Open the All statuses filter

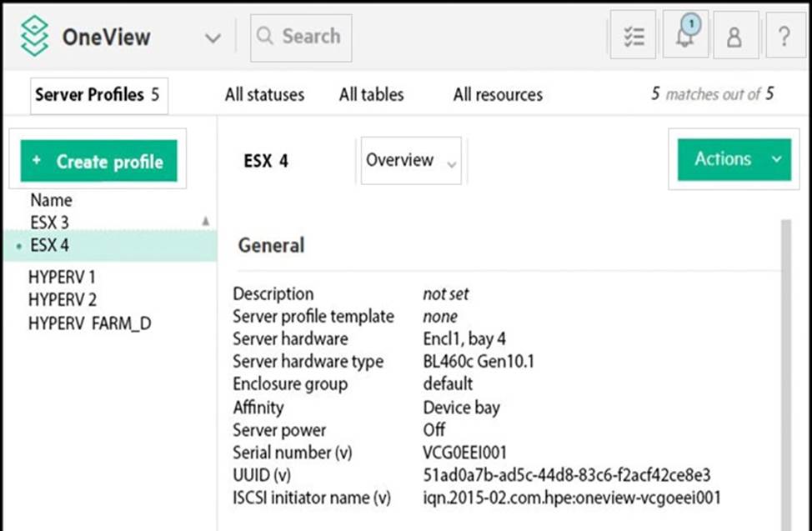point(264,95)
